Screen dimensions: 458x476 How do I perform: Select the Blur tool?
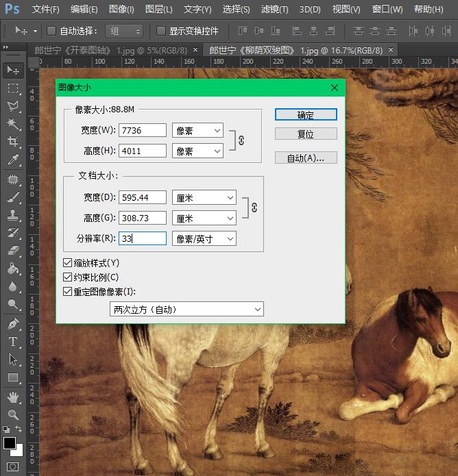[x=13, y=286]
